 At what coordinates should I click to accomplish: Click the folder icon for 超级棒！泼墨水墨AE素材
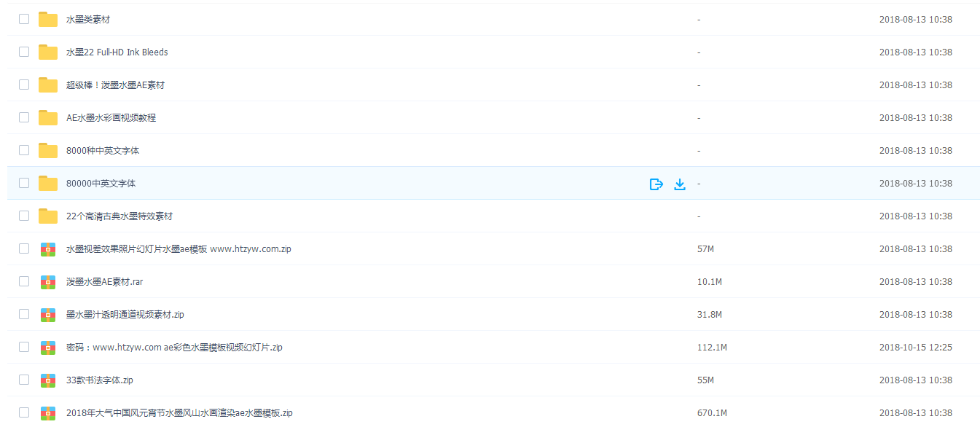point(48,85)
